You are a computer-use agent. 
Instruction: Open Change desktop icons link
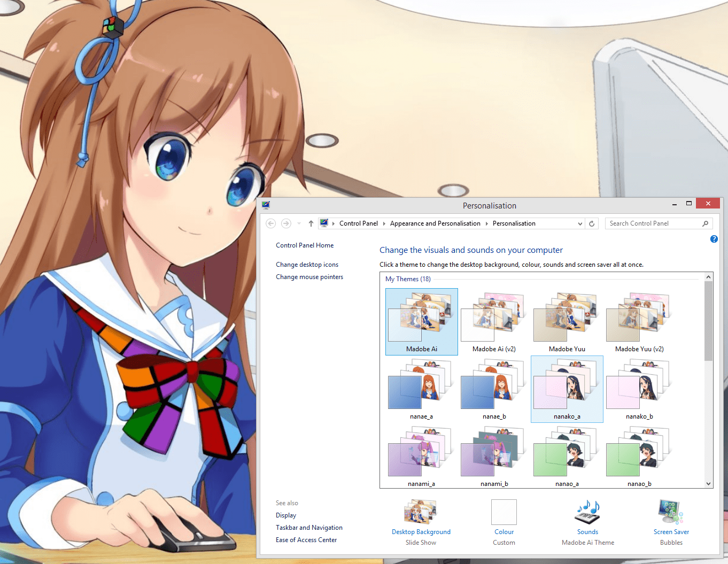(307, 265)
